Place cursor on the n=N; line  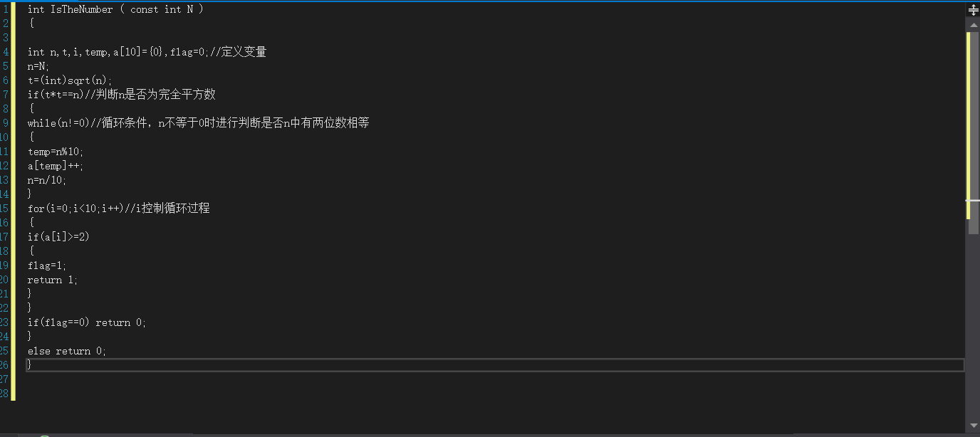(x=38, y=66)
